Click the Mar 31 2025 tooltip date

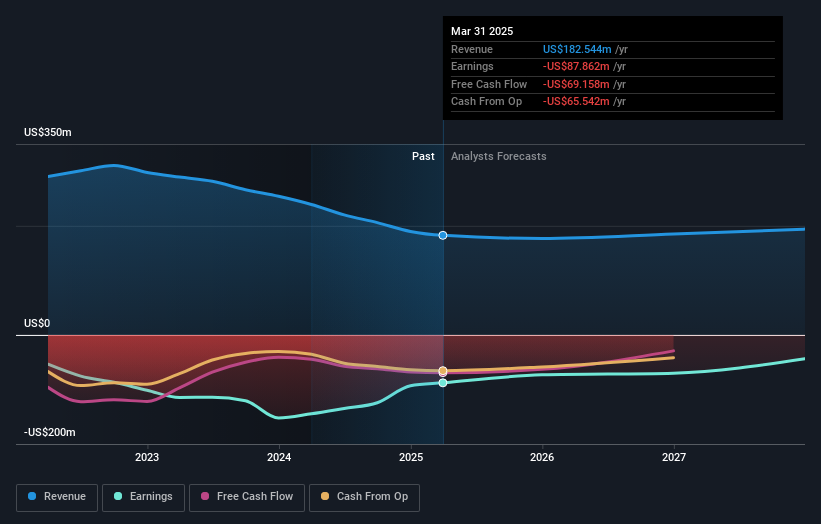pos(482,31)
